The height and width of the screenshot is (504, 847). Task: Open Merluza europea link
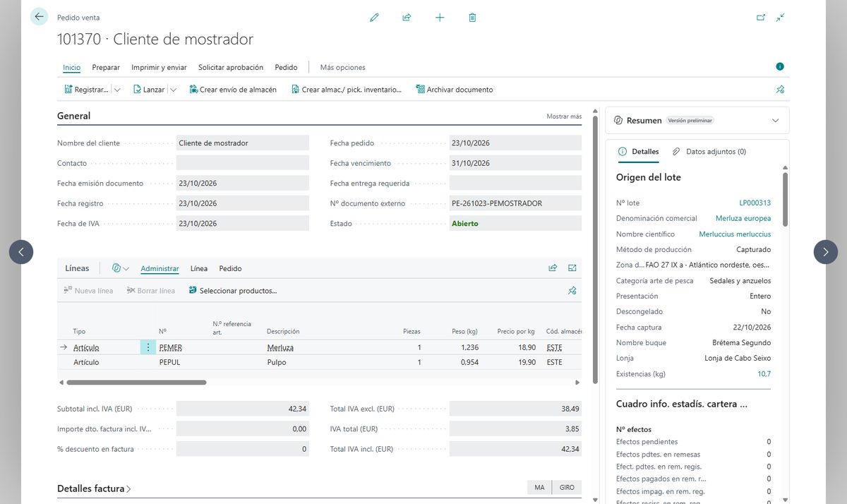pos(743,218)
